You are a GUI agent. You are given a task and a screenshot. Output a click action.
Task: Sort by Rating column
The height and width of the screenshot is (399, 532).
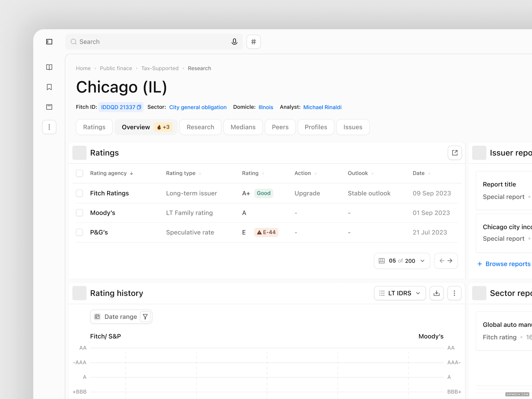pos(253,173)
